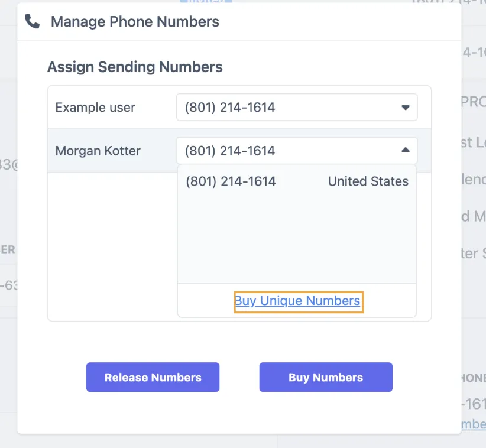
Task: Click (801) 214-1614 inside Example user's combo box
Action: [231, 108]
